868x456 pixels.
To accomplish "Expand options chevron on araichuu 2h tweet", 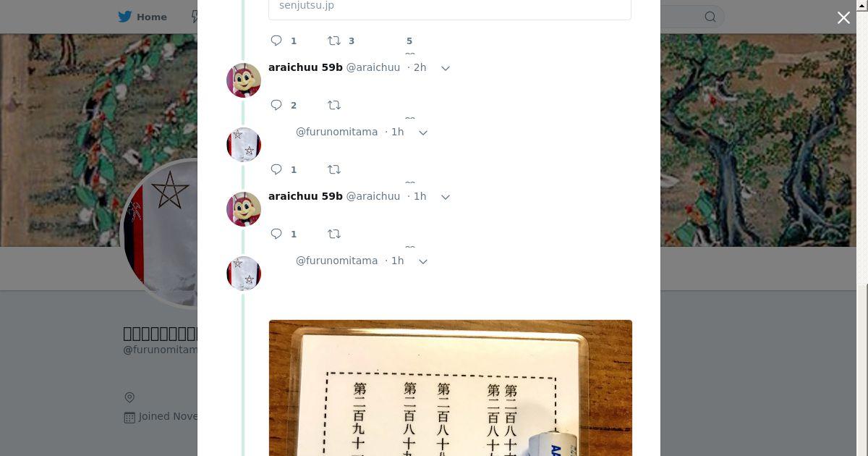I will (446, 68).
